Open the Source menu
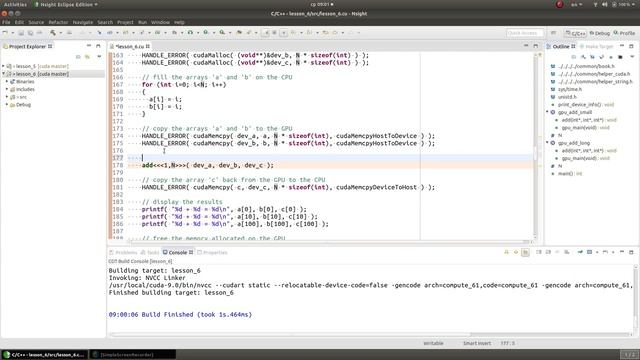640x360 pixels. coord(36,22)
